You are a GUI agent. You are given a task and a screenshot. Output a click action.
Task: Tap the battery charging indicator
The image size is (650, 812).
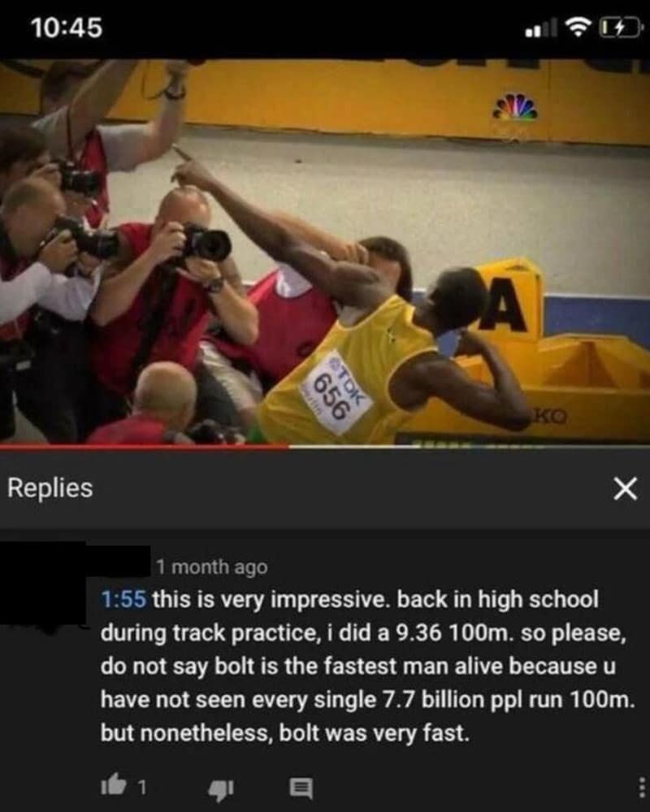[618, 28]
